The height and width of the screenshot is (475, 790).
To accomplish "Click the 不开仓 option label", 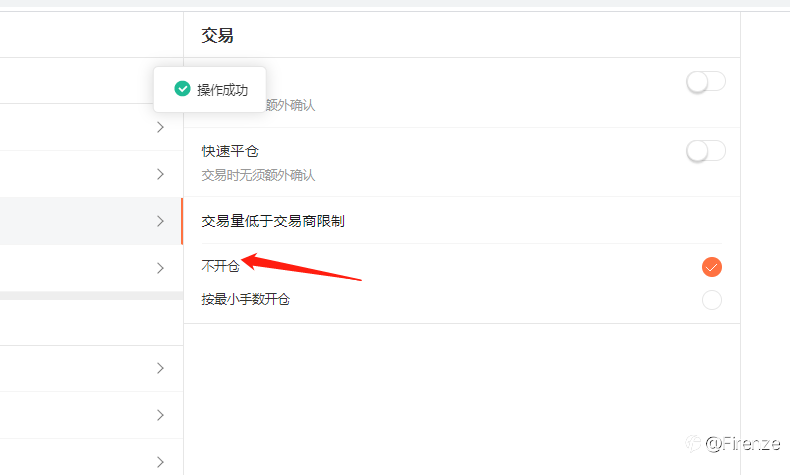I will [220, 266].
